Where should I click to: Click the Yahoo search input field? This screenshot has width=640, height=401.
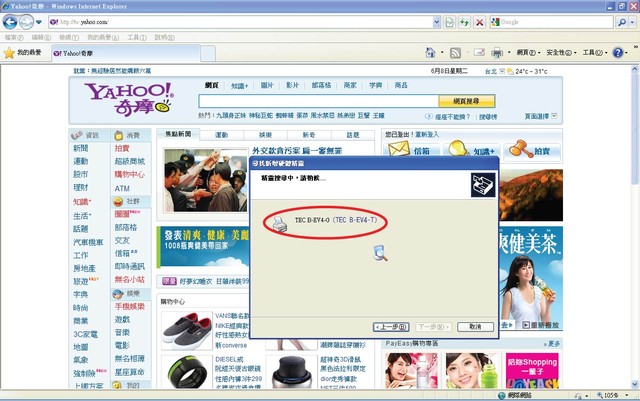[x=318, y=101]
